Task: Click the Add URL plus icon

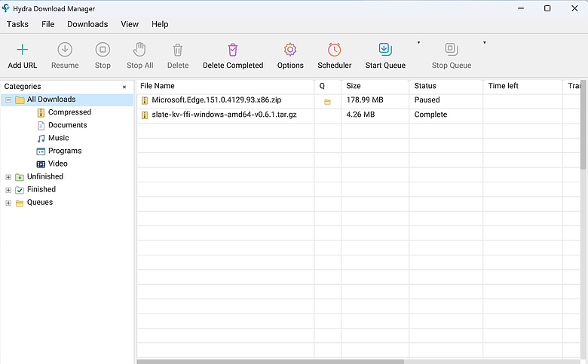Action: click(23, 50)
